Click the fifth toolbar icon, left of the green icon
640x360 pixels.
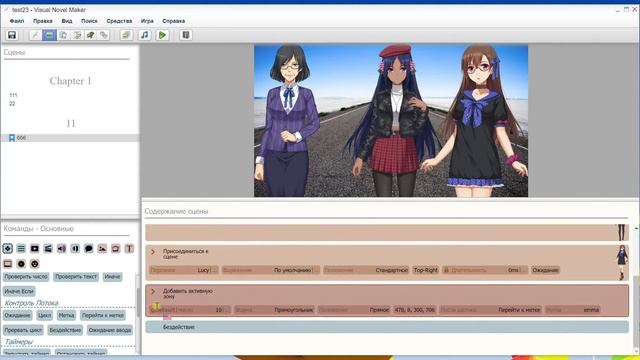click(77, 35)
